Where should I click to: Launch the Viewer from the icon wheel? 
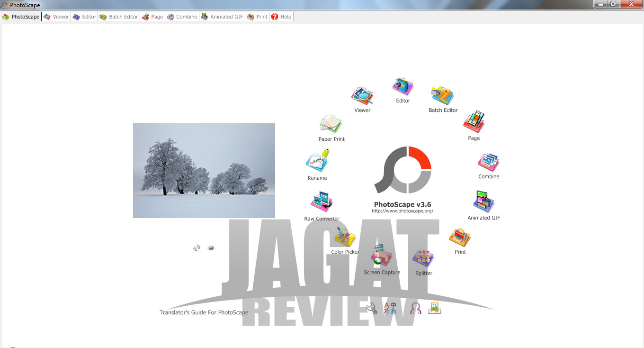pos(362,96)
